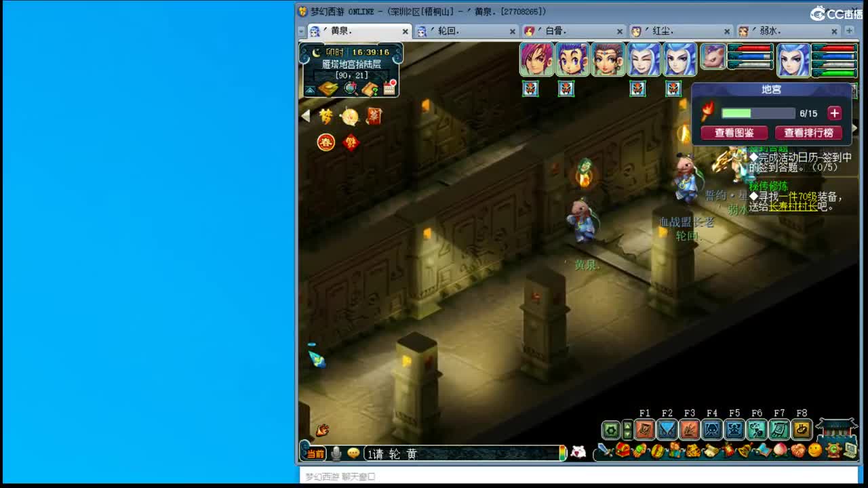Viewport: 868px width, 488px height.
Task: Click the yellow smiley face icon
Action: coord(815,450)
